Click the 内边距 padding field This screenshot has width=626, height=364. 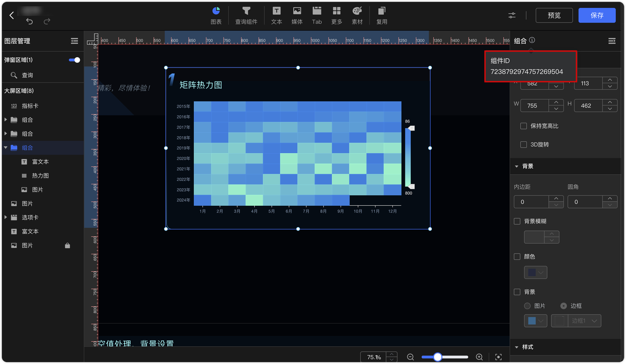tap(531, 202)
